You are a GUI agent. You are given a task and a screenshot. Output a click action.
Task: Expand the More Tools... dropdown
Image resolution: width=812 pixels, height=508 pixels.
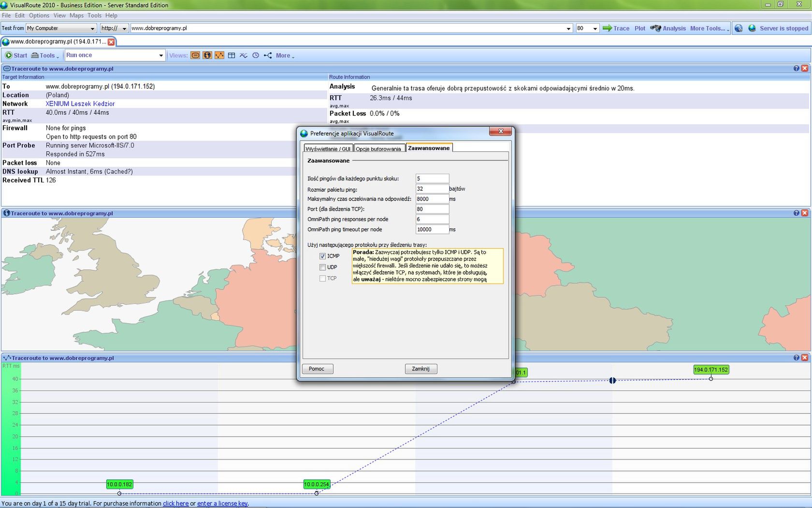(x=710, y=29)
